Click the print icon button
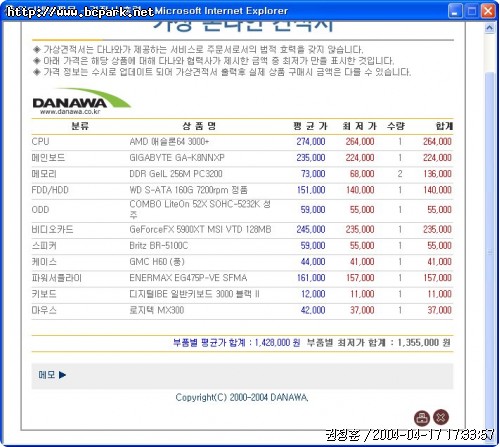This screenshot has height=447, width=500. coord(422,418)
